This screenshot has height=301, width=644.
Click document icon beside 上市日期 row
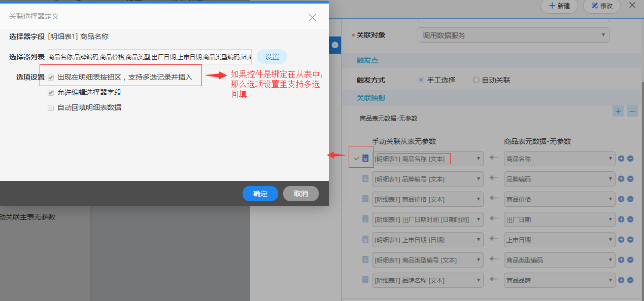pyautogui.click(x=365, y=240)
